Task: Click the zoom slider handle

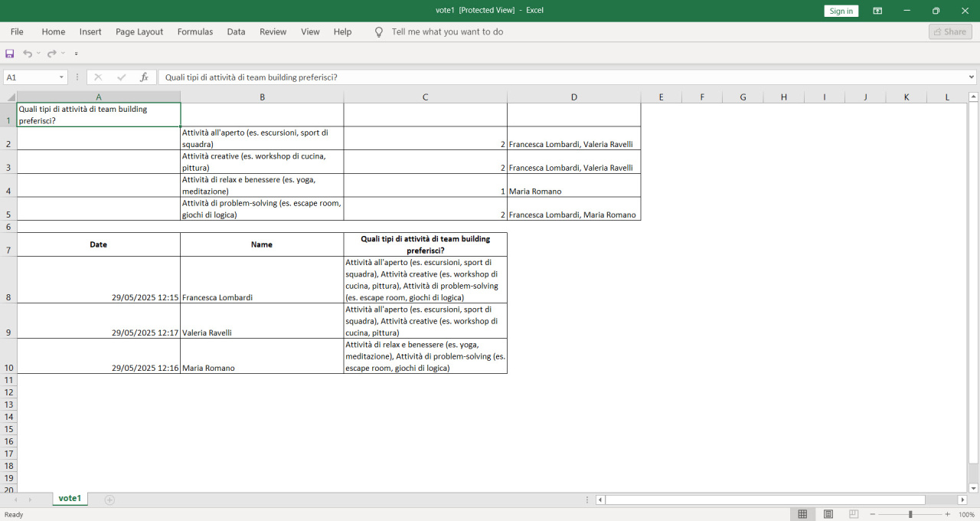Action: point(910,514)
